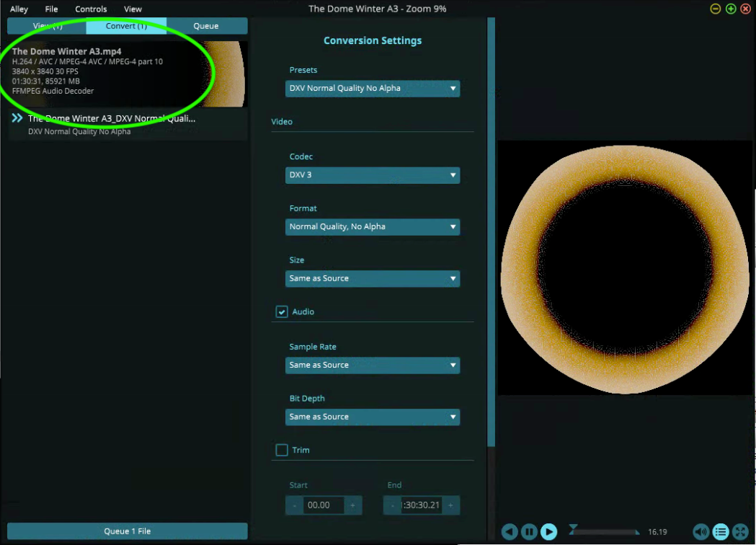Open the File menu
This screenshot has height=545, width=756.
coord(51,9)
